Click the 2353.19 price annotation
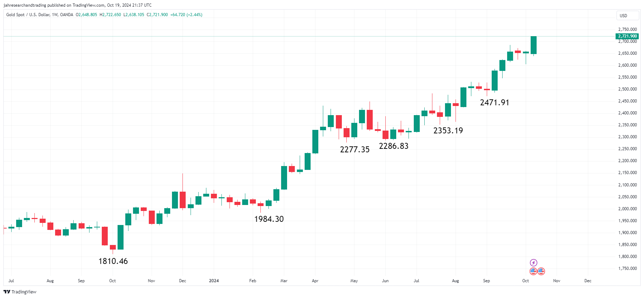Screen dimensions: 644x298 pyautogui.click(x=448, y=131)
